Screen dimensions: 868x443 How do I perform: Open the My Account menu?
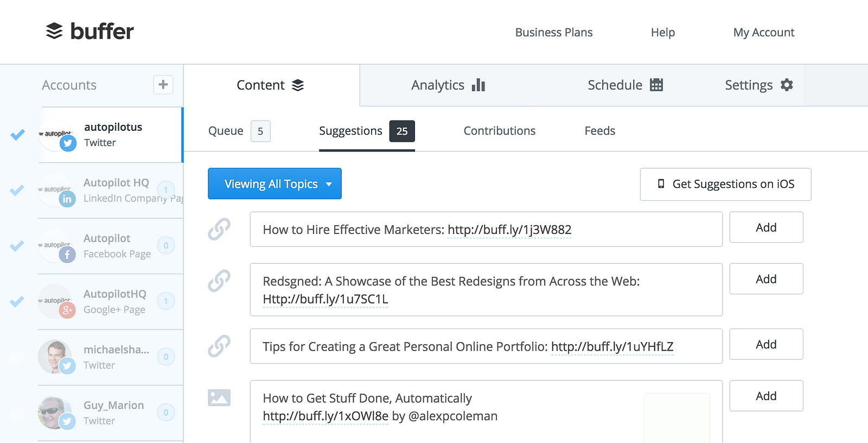[x=763, y=33]
